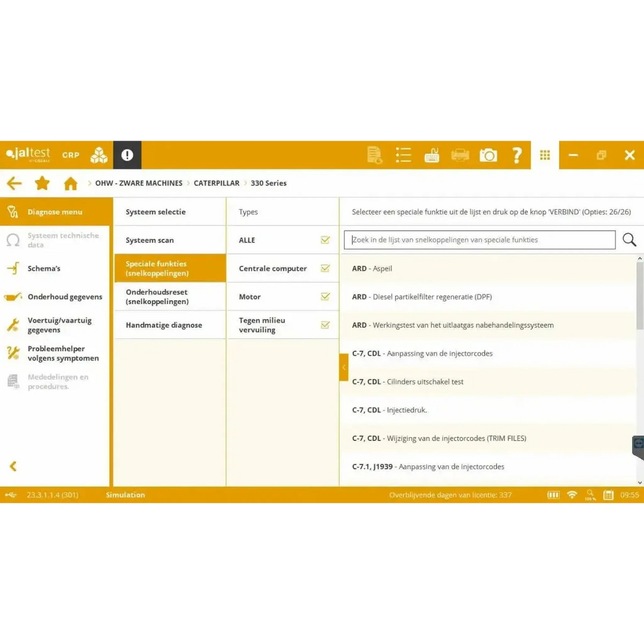Click 330 Series breadcrumb
This screenshot has width=644, height=644.
click(268, 183)
